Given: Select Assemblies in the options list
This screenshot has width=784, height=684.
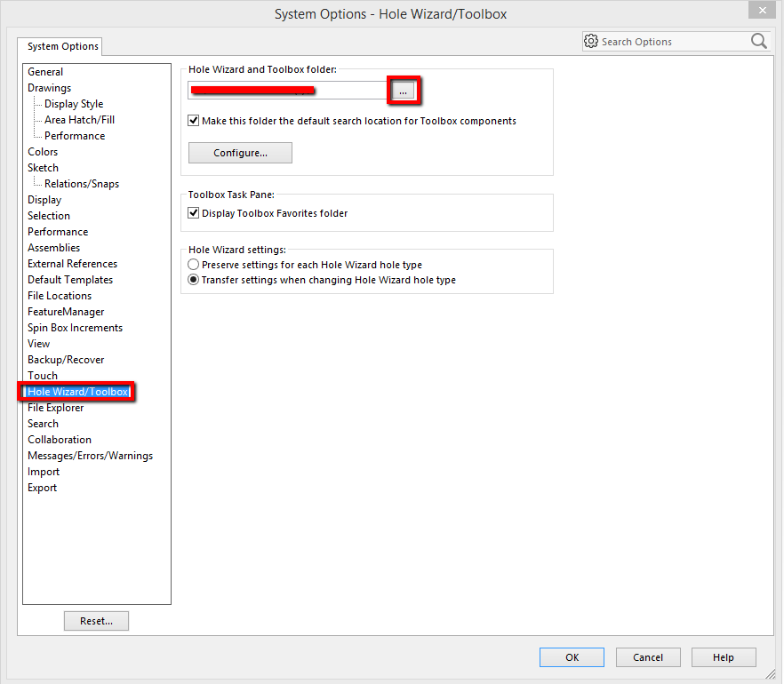Looking at the screenshot, I should click(x=54, y=248).
